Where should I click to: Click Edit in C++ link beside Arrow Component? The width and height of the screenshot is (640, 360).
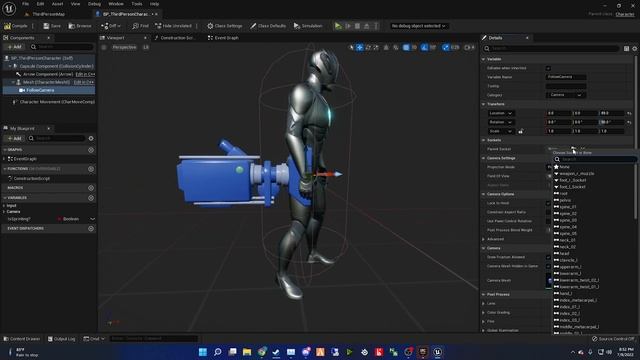click(x=85, y=74)
